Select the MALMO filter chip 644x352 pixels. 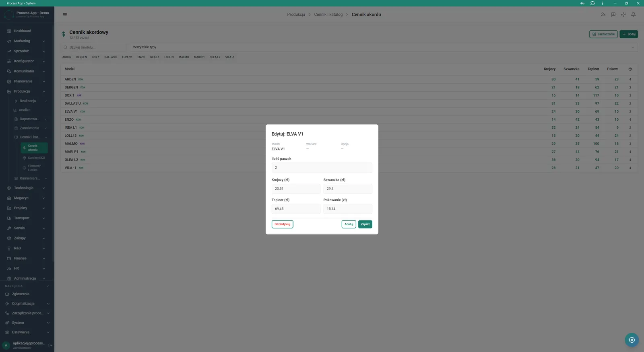click(x=184, y=57)
